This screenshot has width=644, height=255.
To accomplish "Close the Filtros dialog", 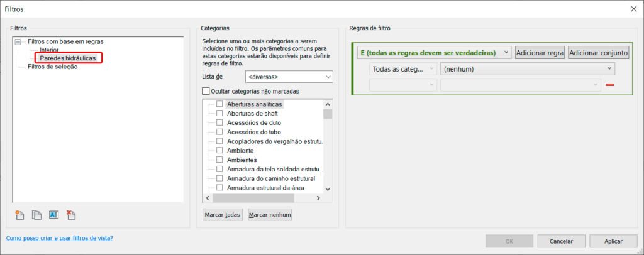I will 634,9.
